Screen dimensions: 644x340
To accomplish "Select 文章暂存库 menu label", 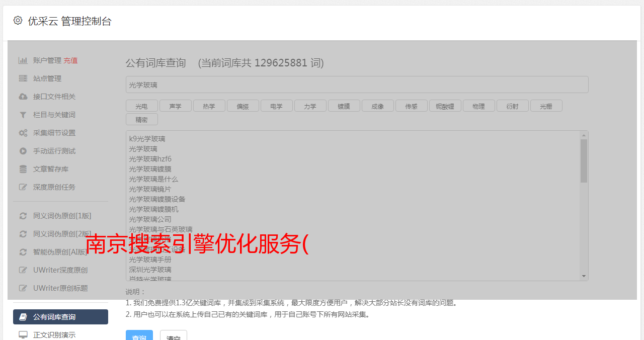I will tap(51, 169).
